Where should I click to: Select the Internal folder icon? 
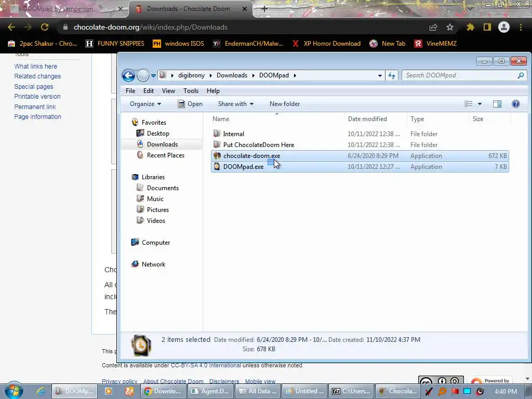[217, 134]
